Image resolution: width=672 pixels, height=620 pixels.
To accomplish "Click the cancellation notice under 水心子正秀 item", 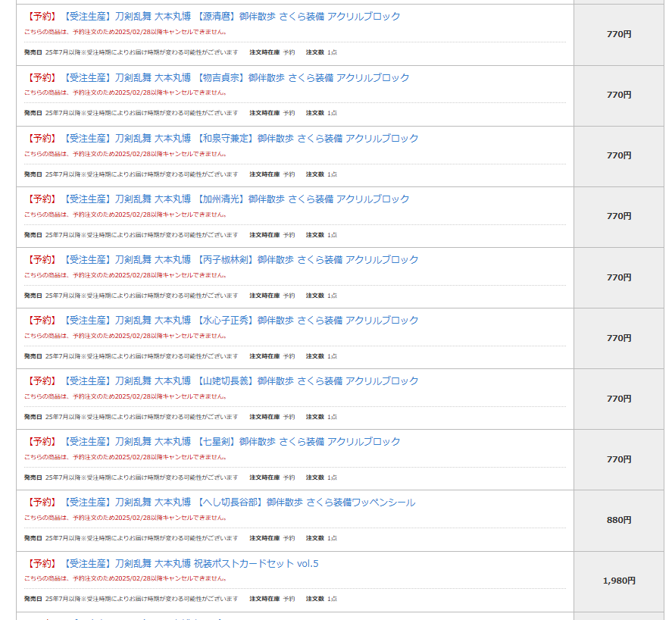I will pyautogui.click(x=126, y=336).
